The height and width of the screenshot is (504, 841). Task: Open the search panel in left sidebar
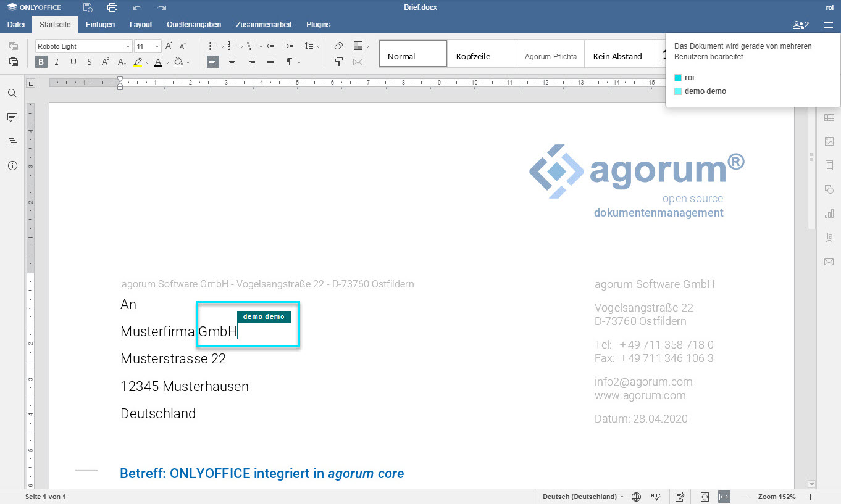(12, 93)
